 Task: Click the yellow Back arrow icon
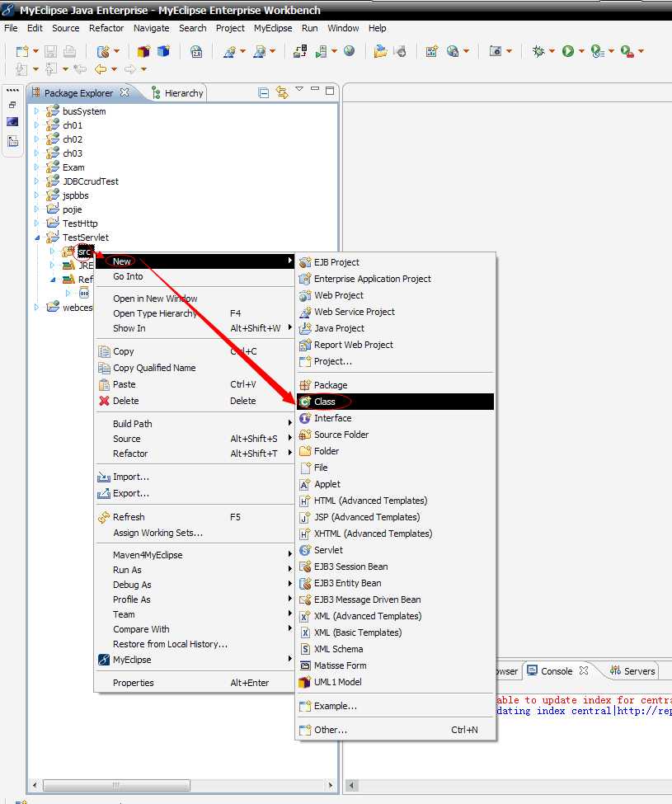point(101,68)
